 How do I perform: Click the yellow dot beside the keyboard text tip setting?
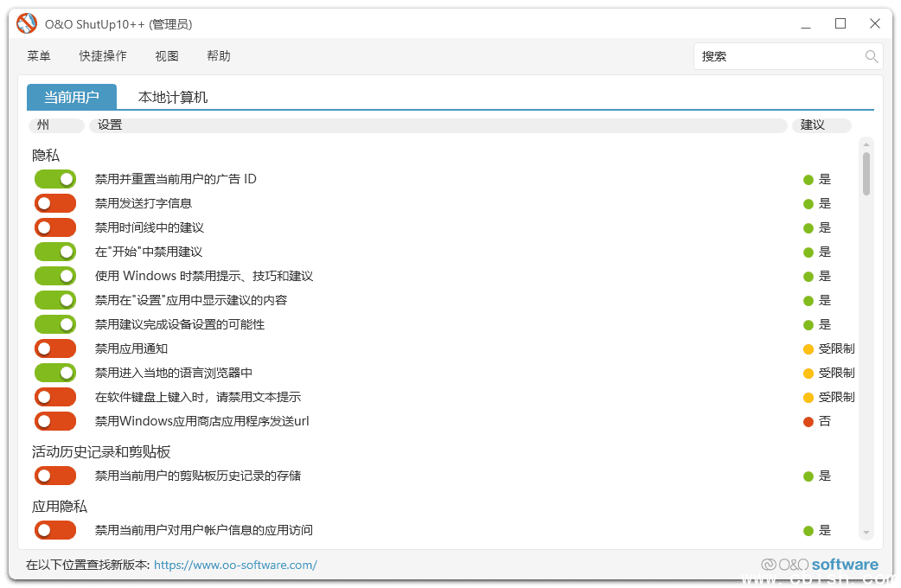(808, 397)
